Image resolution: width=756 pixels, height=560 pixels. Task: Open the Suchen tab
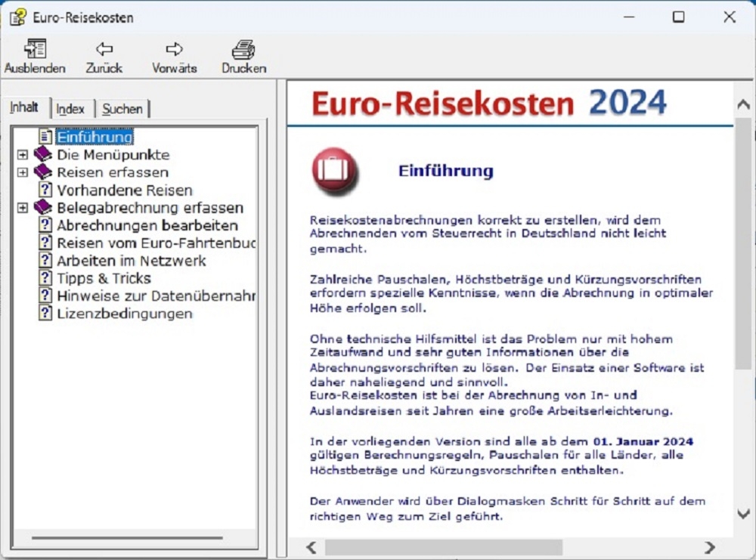tap(122, 109)
